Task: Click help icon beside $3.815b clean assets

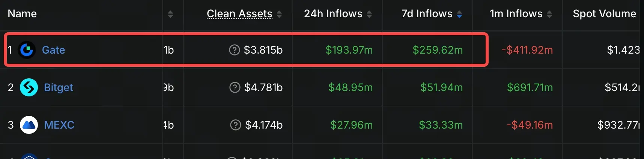Action: click(235, 50)
